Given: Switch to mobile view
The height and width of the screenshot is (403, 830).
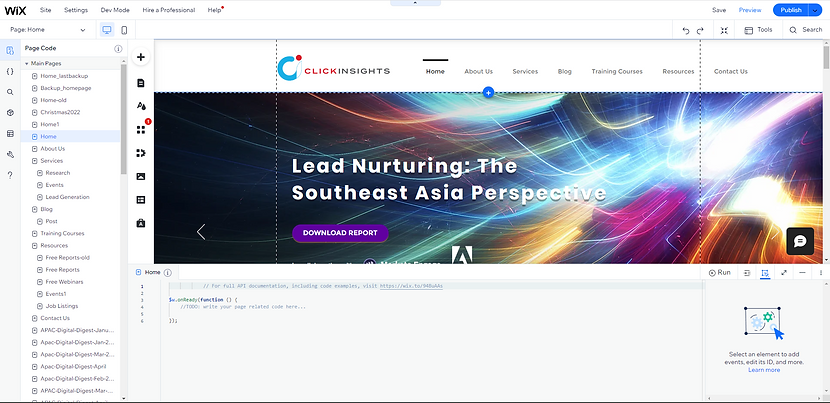Looking at the screenshot, I should [124, 30].
